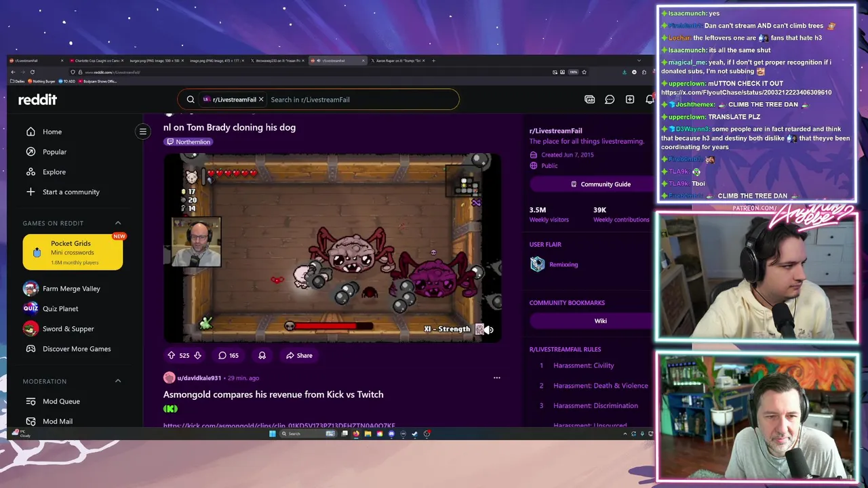868x488 pixels.
Task: Click the create post plus icon
Action: click(x=630, y=100)
